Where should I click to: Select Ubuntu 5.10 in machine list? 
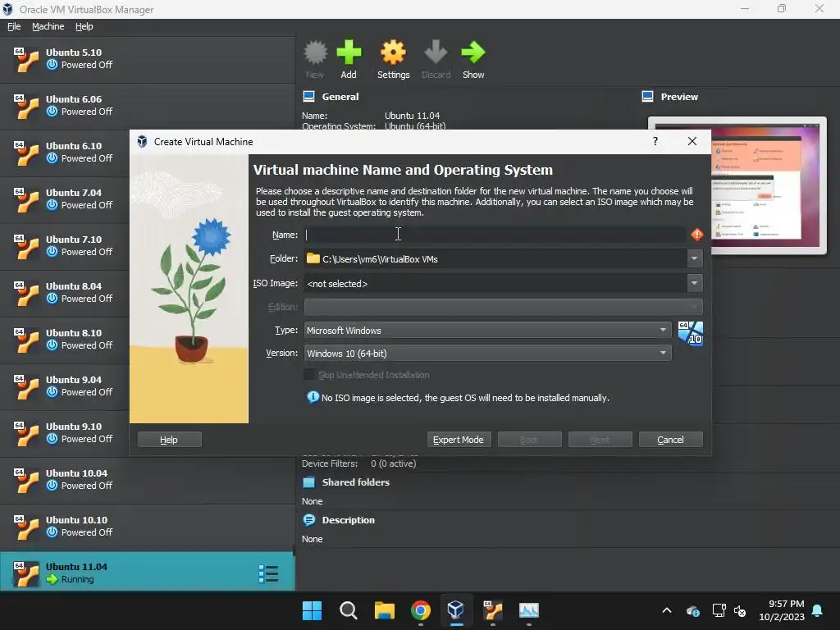coord(148,59)
